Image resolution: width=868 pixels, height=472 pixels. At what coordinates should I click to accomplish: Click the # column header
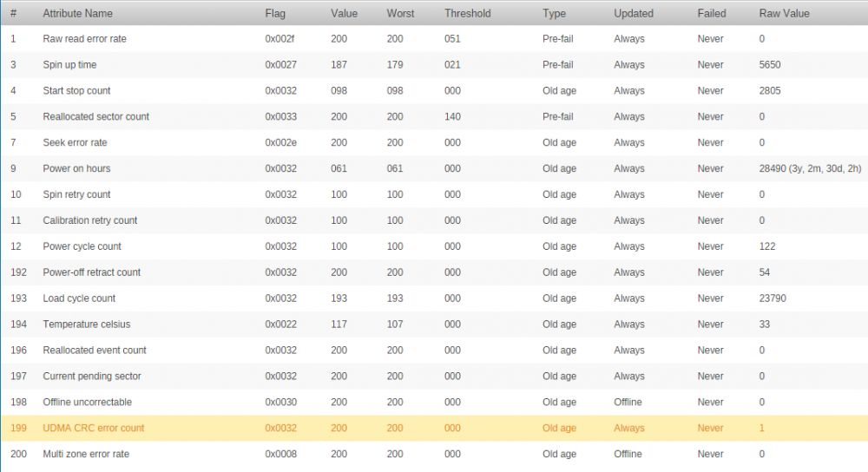13,13
